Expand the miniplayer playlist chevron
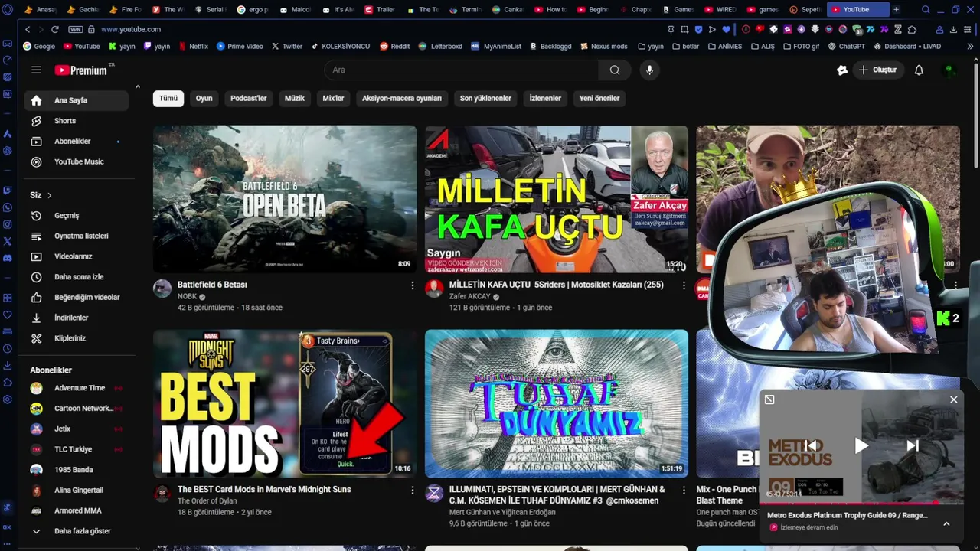Image resolution: width=980 pixels, height=551 pixels. pos(946,523)
